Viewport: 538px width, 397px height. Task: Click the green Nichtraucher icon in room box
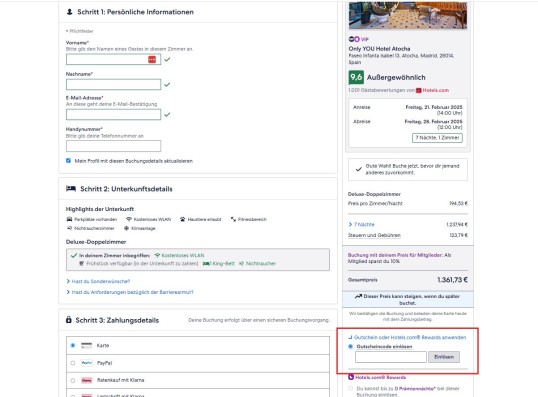(x=241, y=264)
